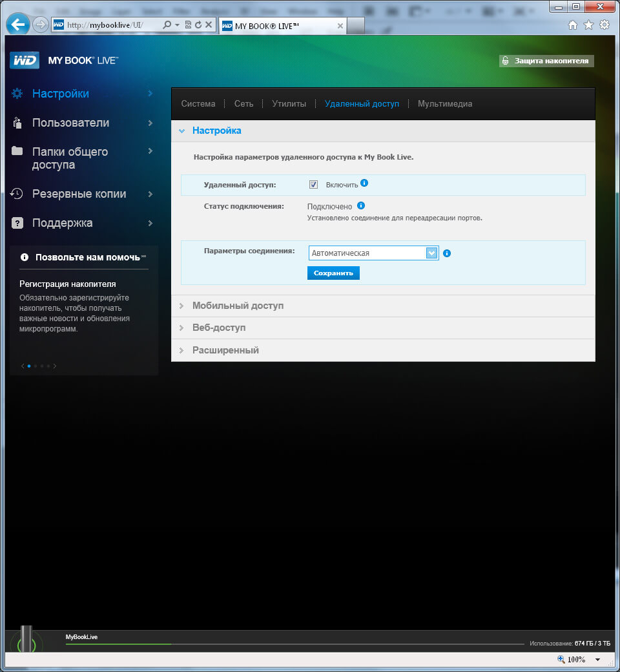Click the My Book Live drive icon at bottom
The width and height of the screenshot is (620, 672).
pyautogui.click(x=26, y=639)
